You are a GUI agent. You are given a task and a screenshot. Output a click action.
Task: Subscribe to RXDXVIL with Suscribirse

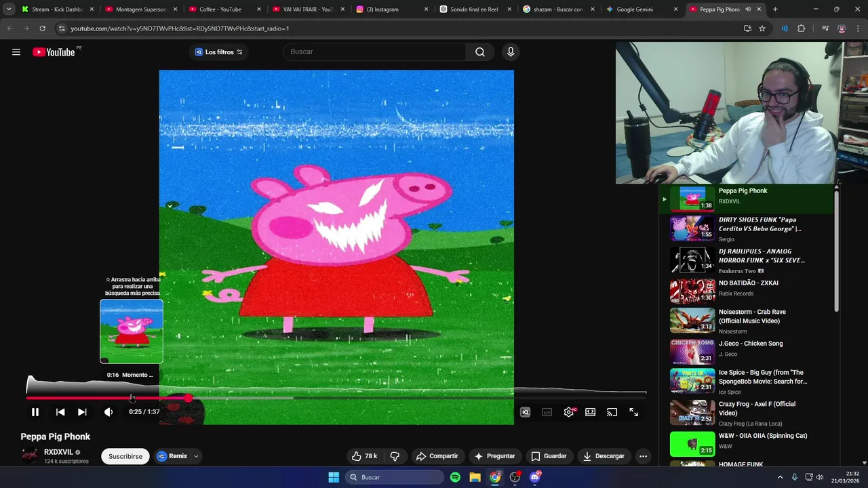click(x=125, y=456)
